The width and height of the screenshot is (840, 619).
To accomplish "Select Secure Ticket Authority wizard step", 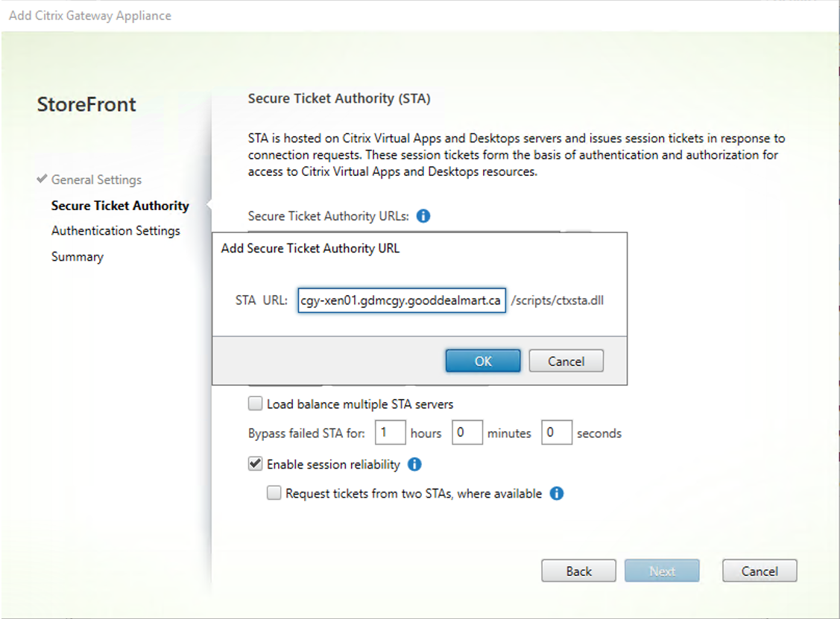I will coord(120,206).
